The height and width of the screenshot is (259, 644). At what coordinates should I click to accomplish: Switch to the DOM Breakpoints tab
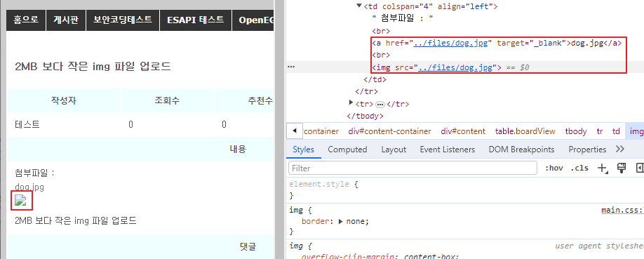point(521,150)
